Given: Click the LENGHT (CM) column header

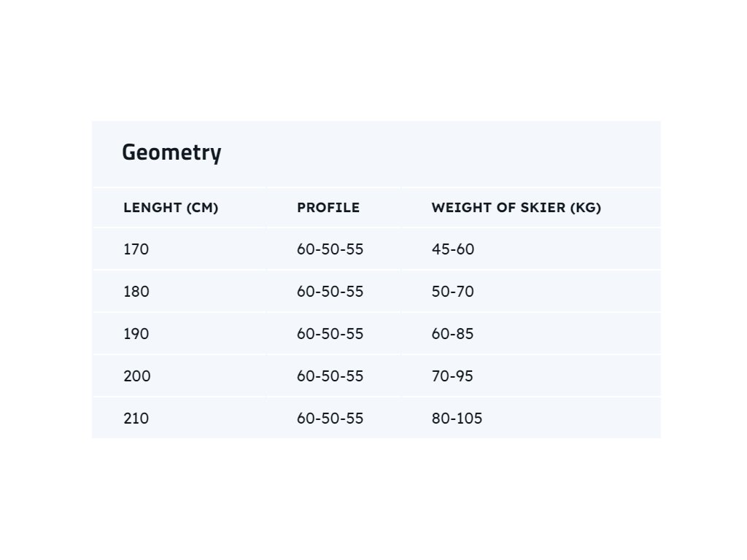Looking at the screenshot, I should pyautogui.click(x=171, y=208).
